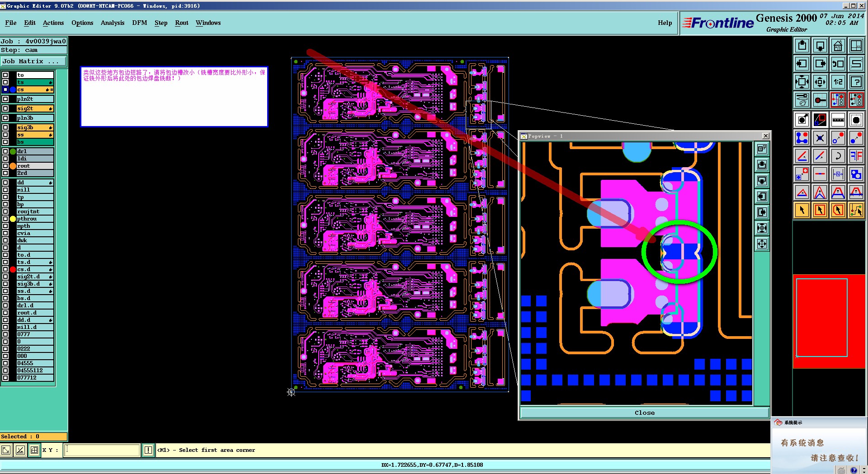
Task: Click the overlapping blue shapes icon
Action: [856, 174]
